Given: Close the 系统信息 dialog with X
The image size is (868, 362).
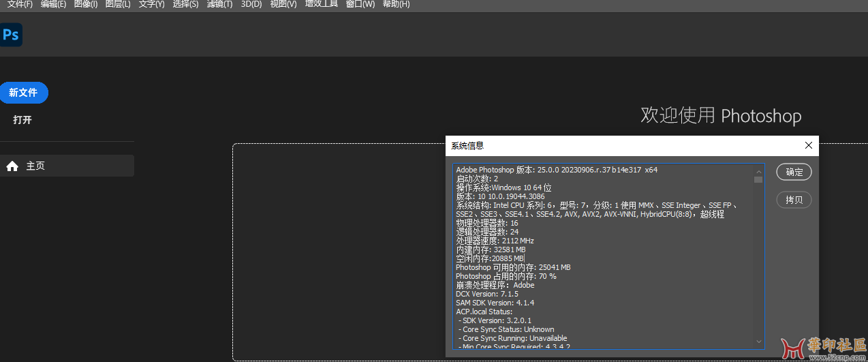Looking at the screenshot, I should pos(809,146).
